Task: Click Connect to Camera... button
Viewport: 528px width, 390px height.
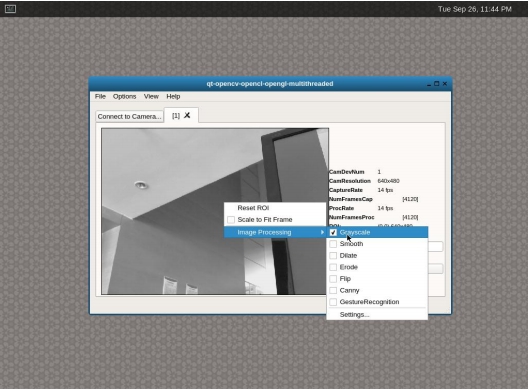Action: pos(130,116)
